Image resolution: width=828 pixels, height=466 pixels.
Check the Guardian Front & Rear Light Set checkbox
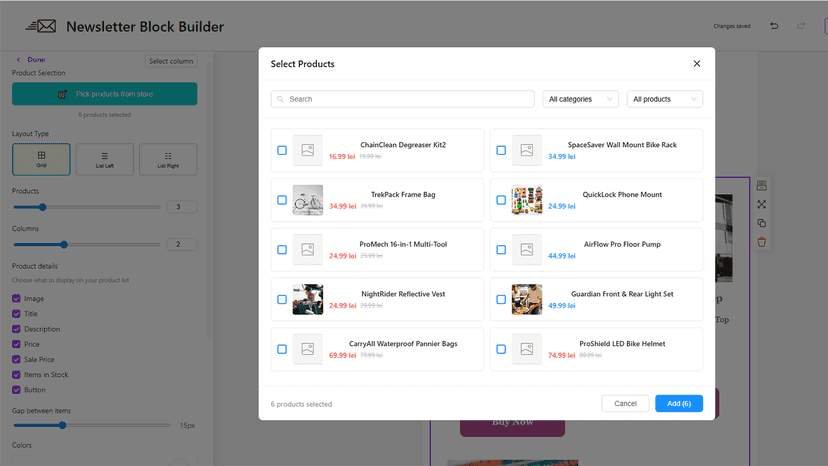[x=501, y=299]
